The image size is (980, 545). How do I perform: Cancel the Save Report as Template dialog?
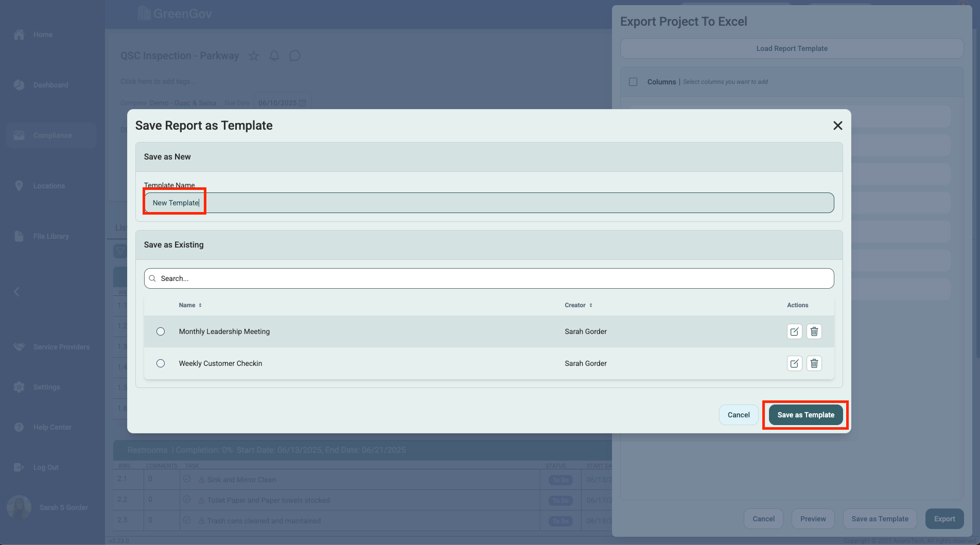click(739, 415)
